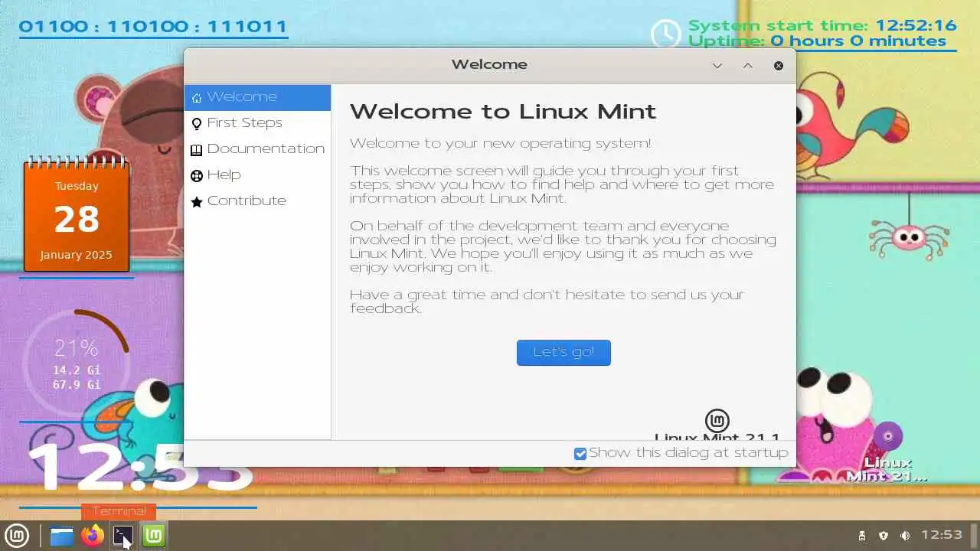Screen dimensions: 980x551
Task: Maximize the Welcome window
Action: tap(748, 66)
